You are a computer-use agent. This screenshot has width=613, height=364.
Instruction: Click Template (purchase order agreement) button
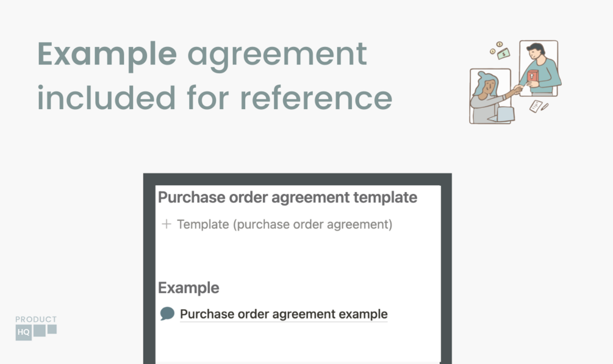pyautogui.click(x=284, y=224)
